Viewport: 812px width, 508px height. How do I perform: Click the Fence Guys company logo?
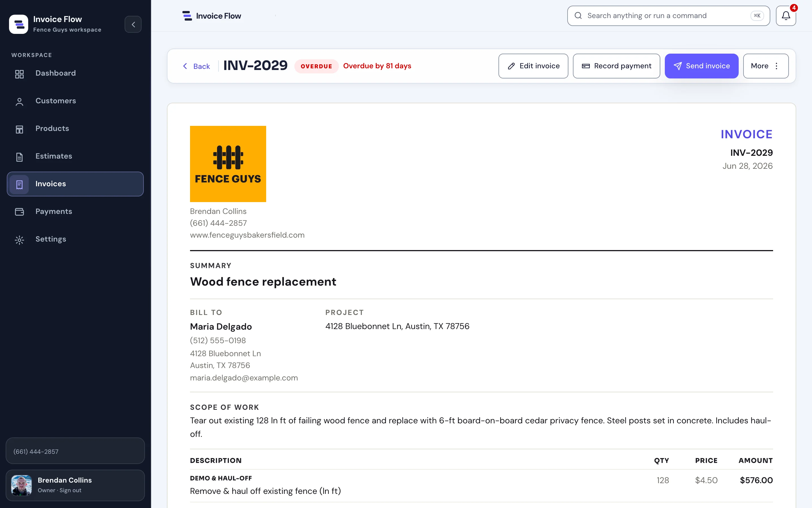pyautogui.click(x=228, y=164)
